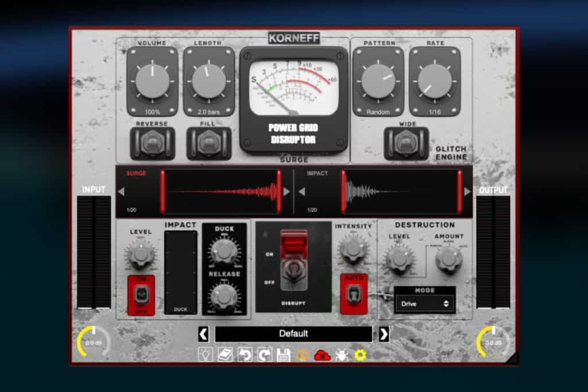Viewport: 588px width, 392px height.
Task: Open the lightbulb tips icon
Action: (206, 355)
